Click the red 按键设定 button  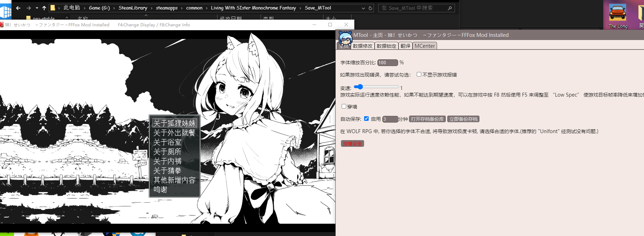click(353, 144)
